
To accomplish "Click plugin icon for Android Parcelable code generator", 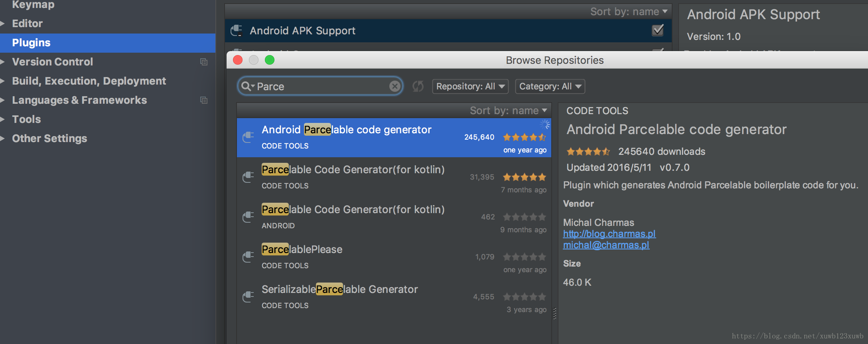I will [248, 137].
